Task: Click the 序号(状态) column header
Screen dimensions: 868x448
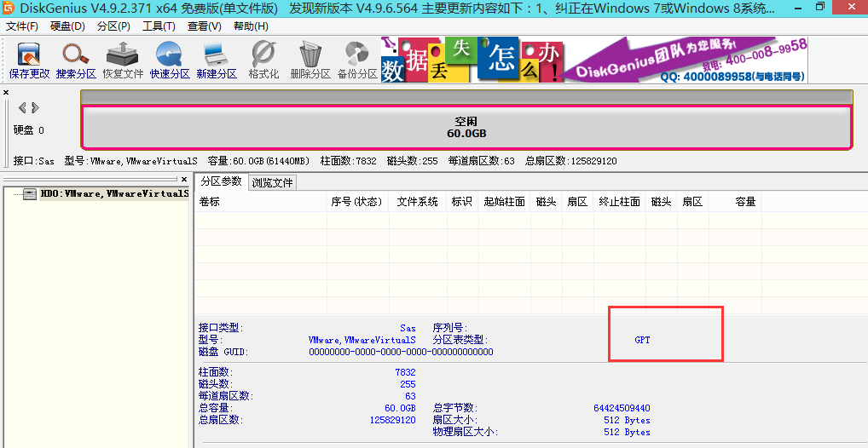Action: tap(357, 202)
